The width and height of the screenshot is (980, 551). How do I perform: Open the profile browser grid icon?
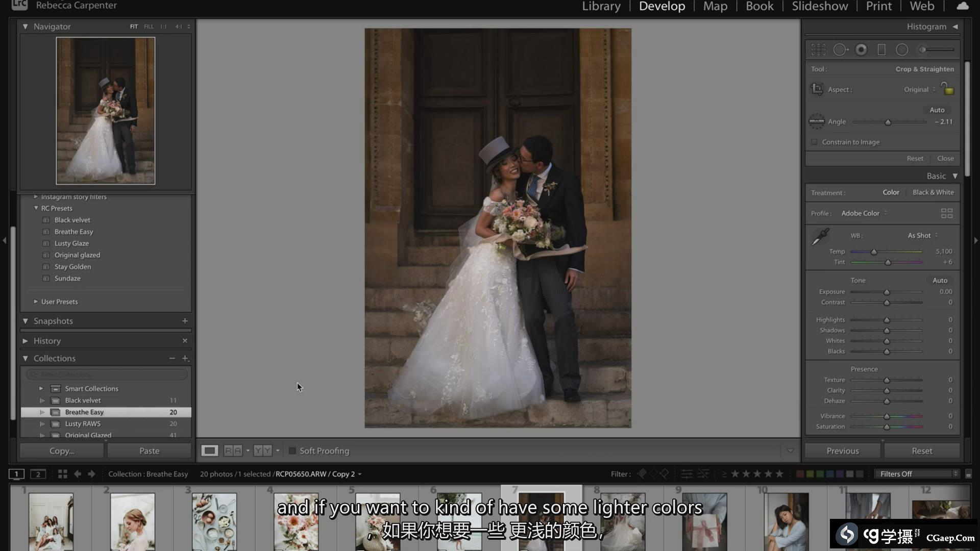pos(946,213)
